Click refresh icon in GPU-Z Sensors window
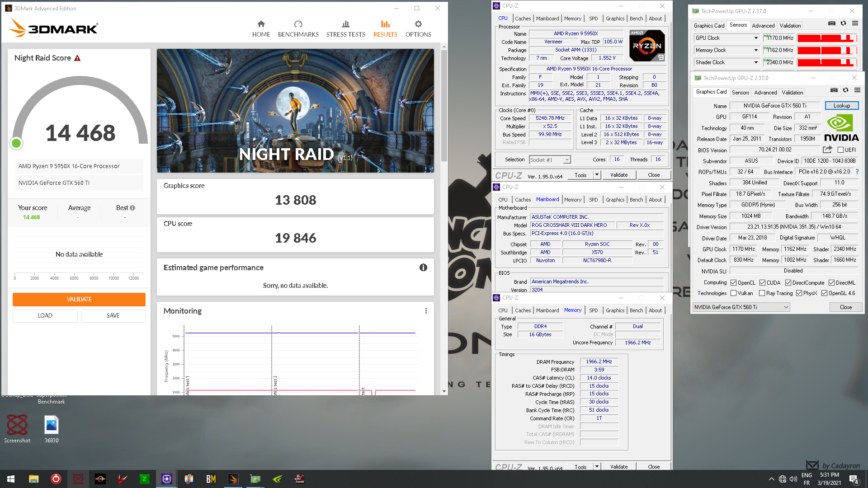The image size is (868, 488). click(x=843, y=23)
